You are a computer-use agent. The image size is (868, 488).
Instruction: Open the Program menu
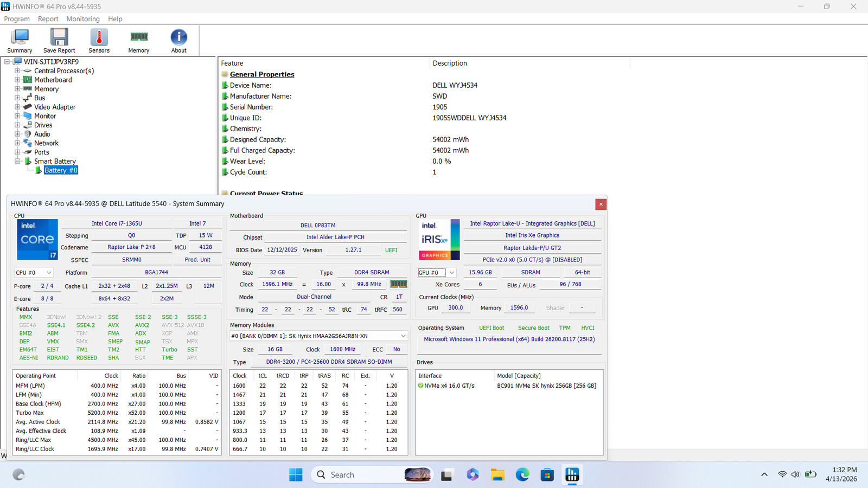pyautogui.click(x=17, y=19)
